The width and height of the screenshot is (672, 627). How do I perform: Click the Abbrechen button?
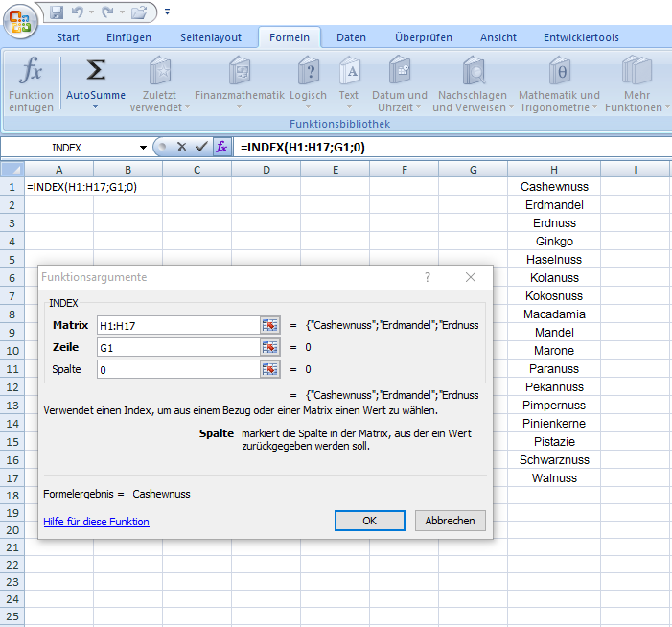click(450, 521)
